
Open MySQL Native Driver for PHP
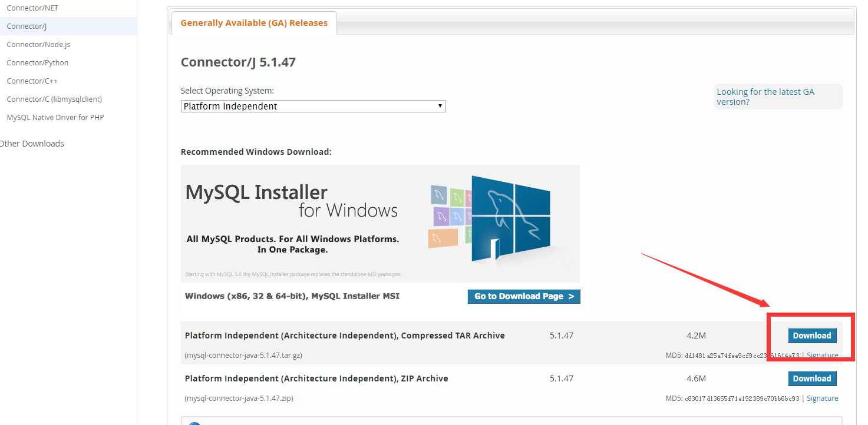55,118
